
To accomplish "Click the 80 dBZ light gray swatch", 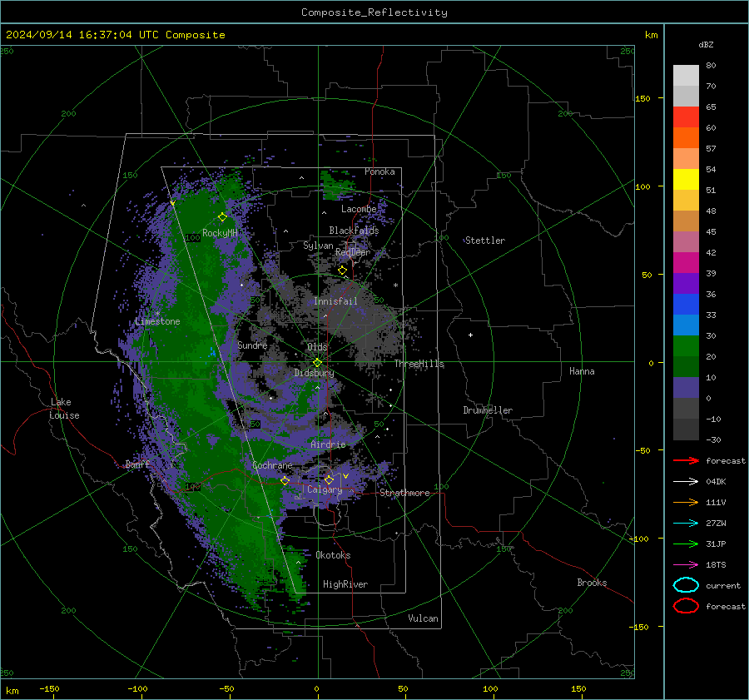I will [686, 75].
